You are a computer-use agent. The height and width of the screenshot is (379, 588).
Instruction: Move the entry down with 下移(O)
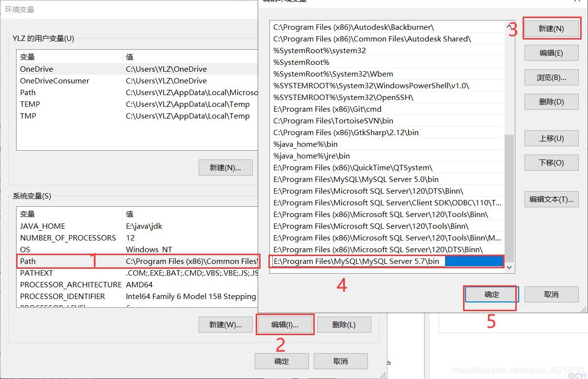[551, 163]
